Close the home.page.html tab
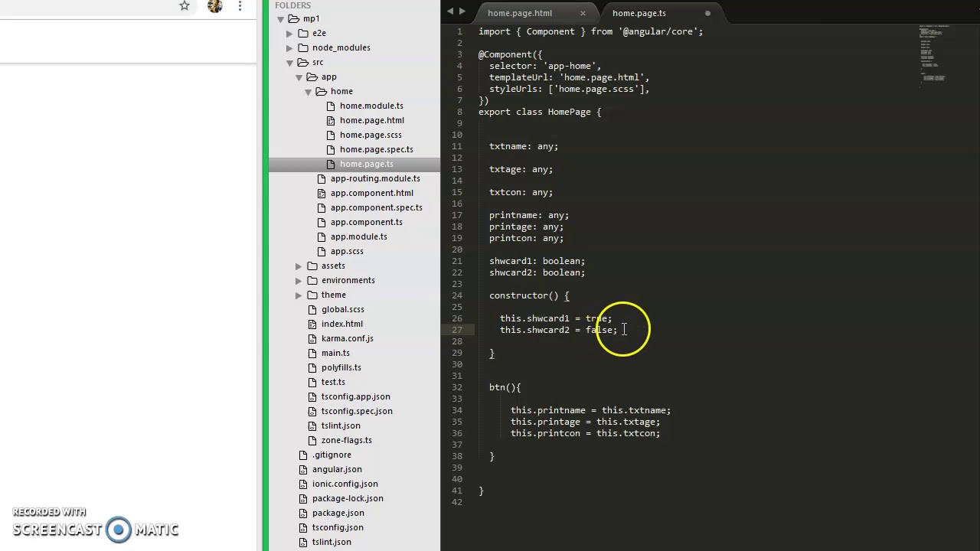980x551 pixels. click(x=583, y=13)
